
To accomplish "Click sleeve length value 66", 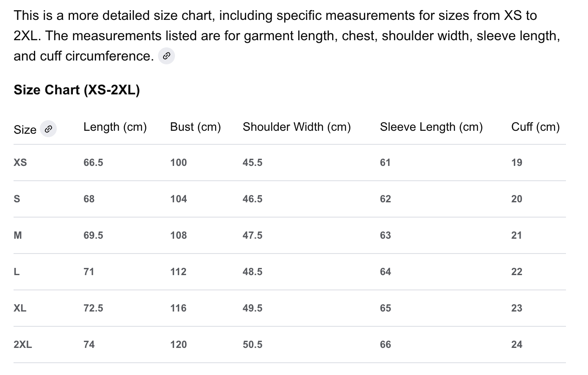I will [386, 345].
